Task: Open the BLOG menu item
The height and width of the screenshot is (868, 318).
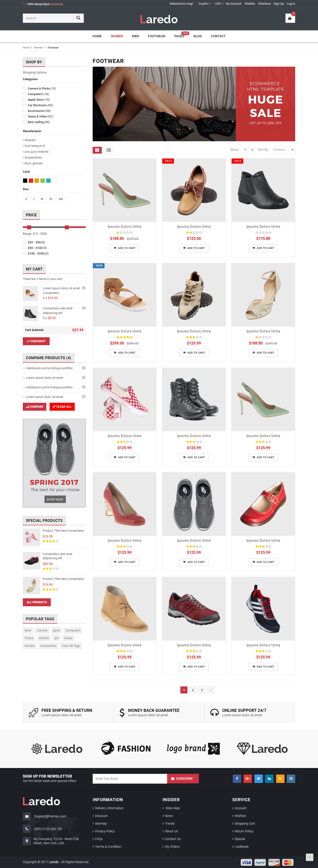Action: coord(198,36)
